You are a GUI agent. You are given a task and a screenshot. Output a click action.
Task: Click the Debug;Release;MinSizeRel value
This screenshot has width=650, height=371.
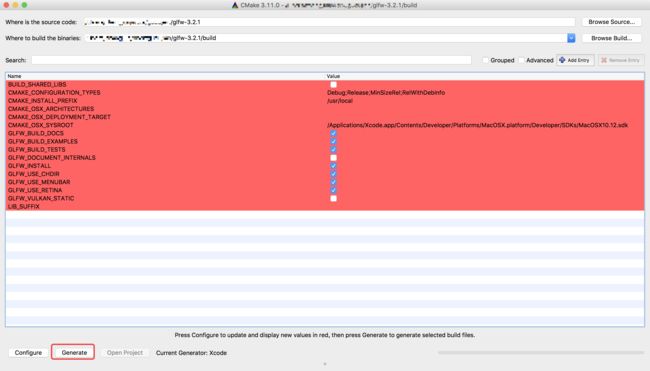pyautogui.click(x=386, y=93)
